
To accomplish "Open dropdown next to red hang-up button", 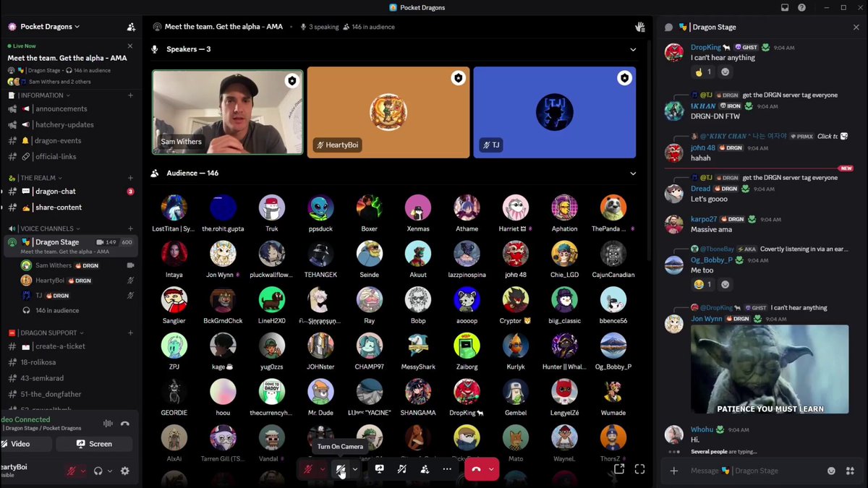I will pyautogui.click(x=492, y=469).
